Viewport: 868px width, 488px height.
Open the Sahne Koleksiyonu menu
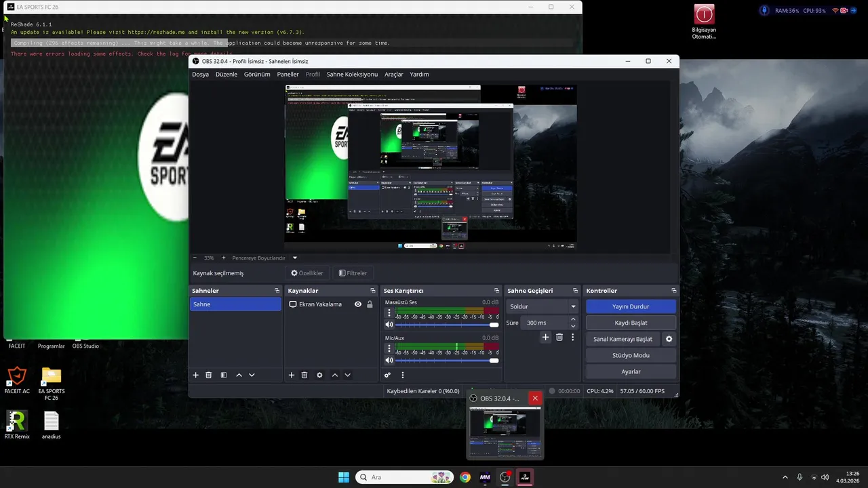coord(352,75)
